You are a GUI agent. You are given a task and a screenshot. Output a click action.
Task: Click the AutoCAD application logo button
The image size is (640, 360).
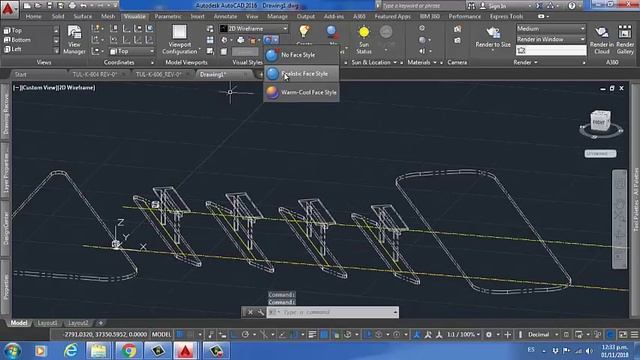[9, 9]
